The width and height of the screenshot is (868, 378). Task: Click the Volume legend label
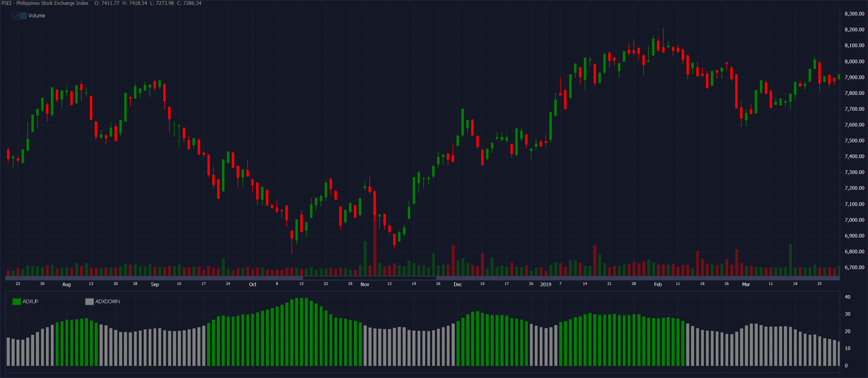(36, 16)
